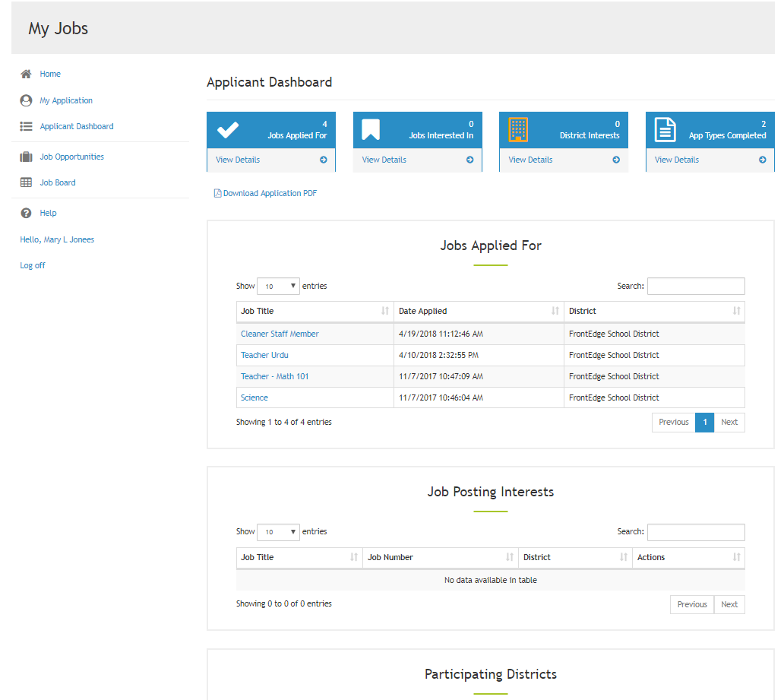
Task: Click the Search field above Jobs Applied For table
Action: pyautogui.click(x=696, y=286)
